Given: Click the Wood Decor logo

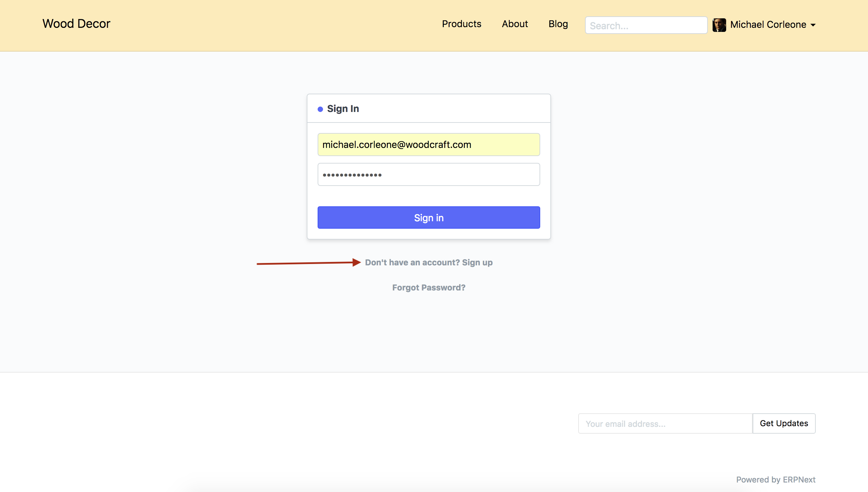Looking at the screenshot, I should click(x=76, y=24).
